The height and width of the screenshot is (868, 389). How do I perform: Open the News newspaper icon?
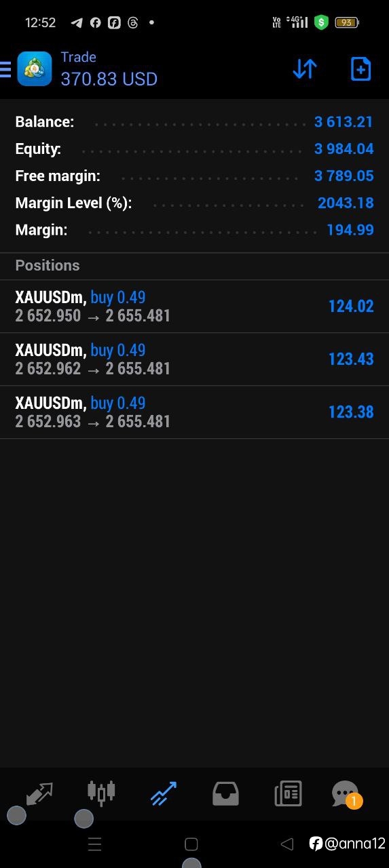point(288,793)
